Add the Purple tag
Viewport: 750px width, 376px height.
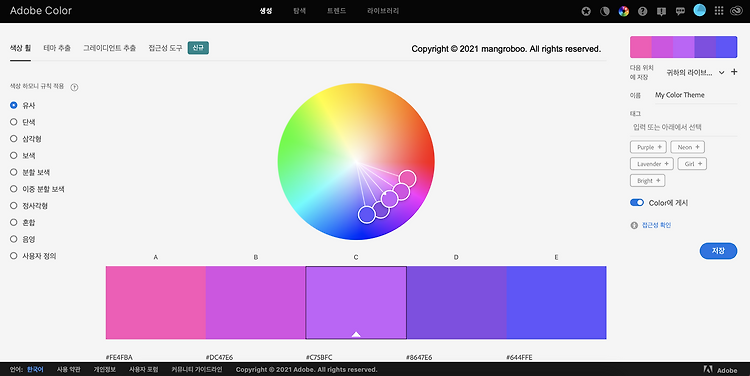(x=648, y=147)
